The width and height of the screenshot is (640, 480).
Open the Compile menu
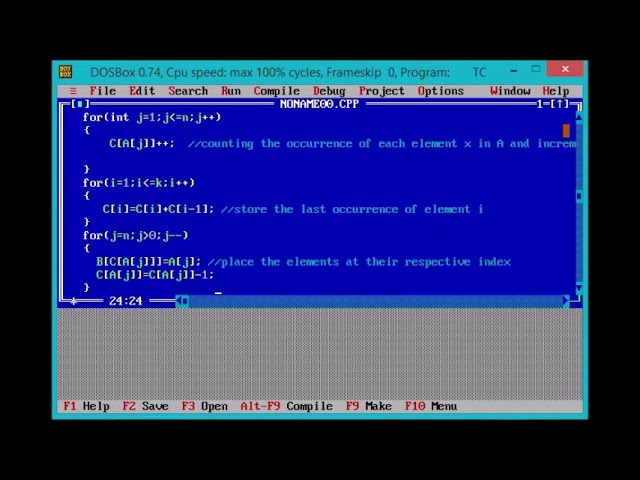point(277,91)
